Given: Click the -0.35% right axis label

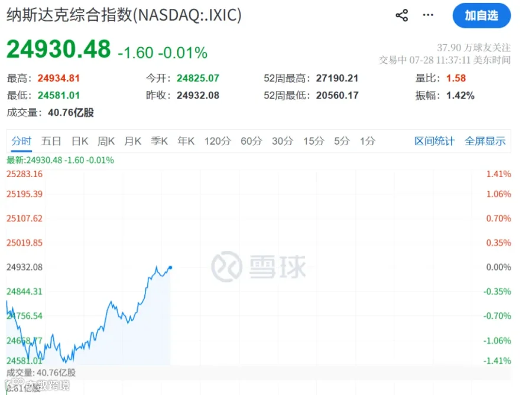Looking at the screenshot, I should 497,291.
